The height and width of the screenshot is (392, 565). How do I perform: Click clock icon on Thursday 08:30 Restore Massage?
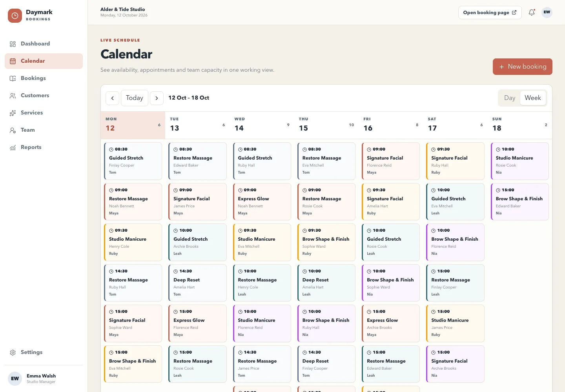(304, 149)
